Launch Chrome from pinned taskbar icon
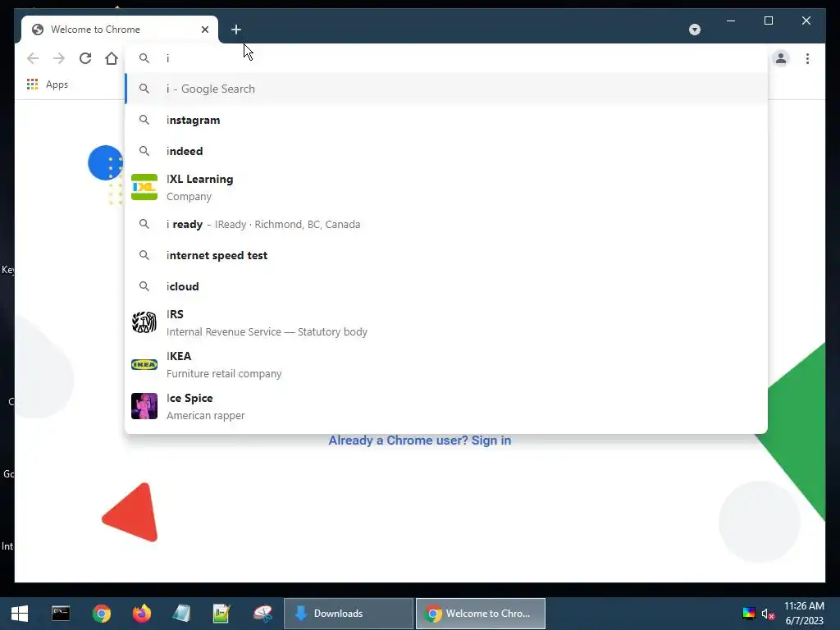 click(x=101, y=614)
